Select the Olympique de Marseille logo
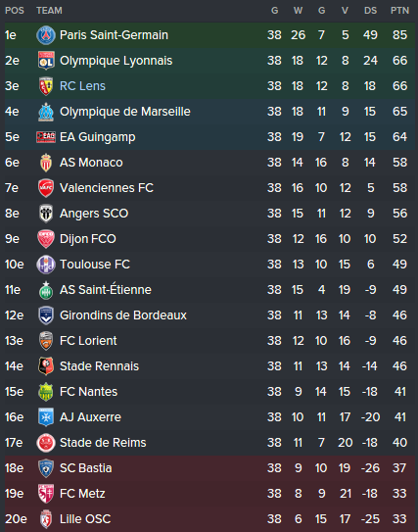This screenshot has height=532, width=418. [46, 112]
